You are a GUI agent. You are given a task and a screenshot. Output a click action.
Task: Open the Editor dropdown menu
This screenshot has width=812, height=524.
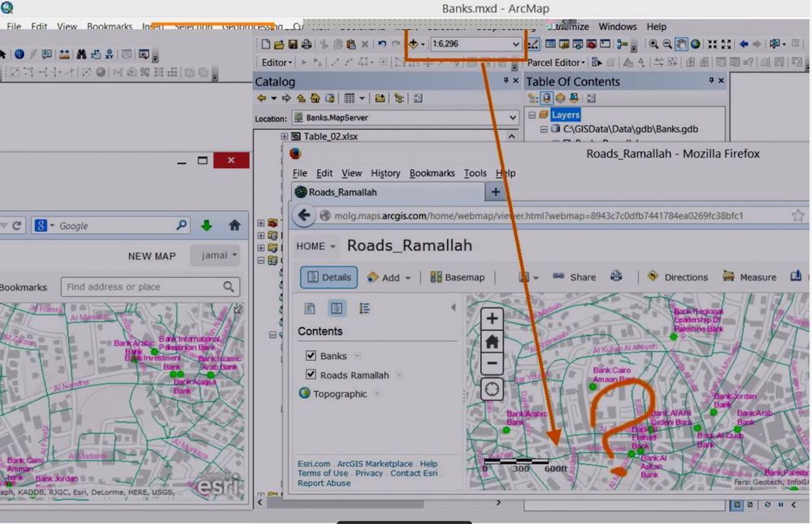pyautogui.click(x=276, y=63)
